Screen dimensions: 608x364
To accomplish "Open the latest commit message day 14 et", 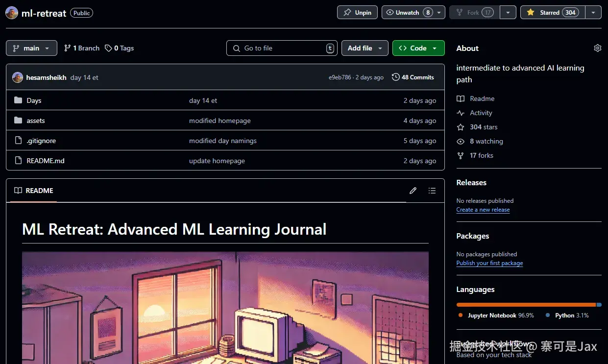I will pyautogui.click(x=84, y=77).
